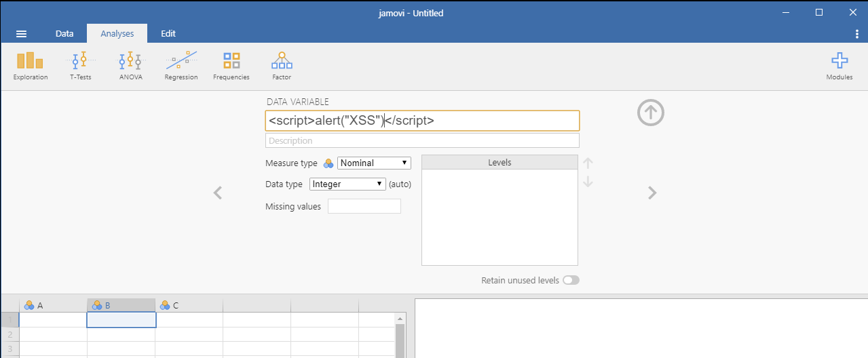Screen dimensions: 868x358
Task: Open the hamburger main menu
Action: click(21, 34)
